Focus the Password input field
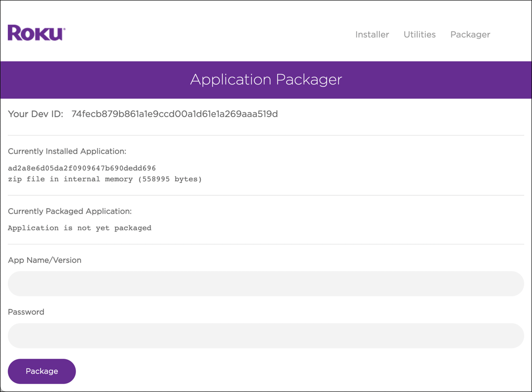532x392 pixels. pos(266,336)
